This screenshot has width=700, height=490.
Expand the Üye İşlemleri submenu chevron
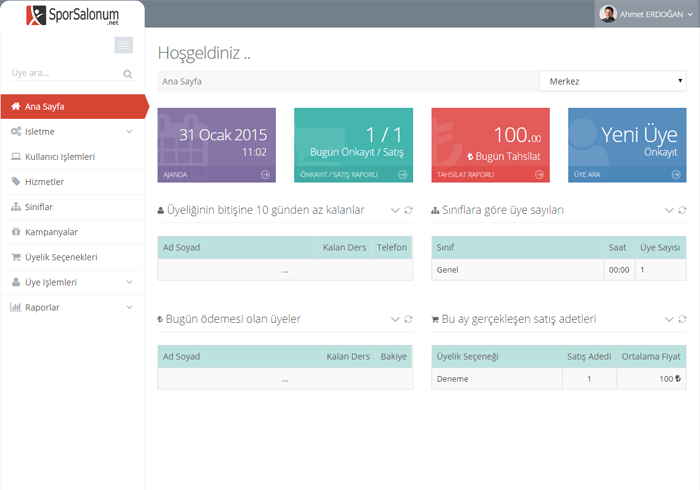[x=129, y=282]
